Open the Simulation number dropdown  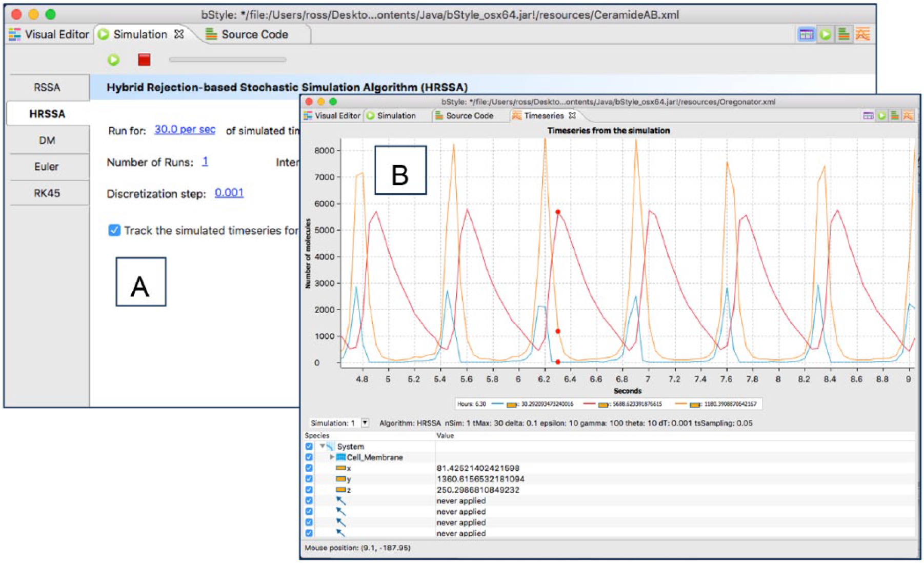point(365,423)
